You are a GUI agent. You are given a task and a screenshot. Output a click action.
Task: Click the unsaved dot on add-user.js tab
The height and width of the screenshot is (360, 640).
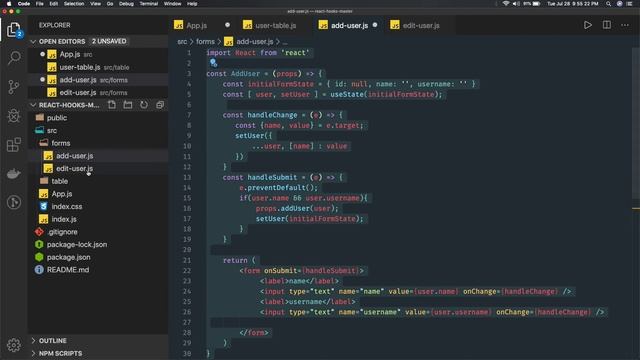pyautogui.click(x=375, y=25)
